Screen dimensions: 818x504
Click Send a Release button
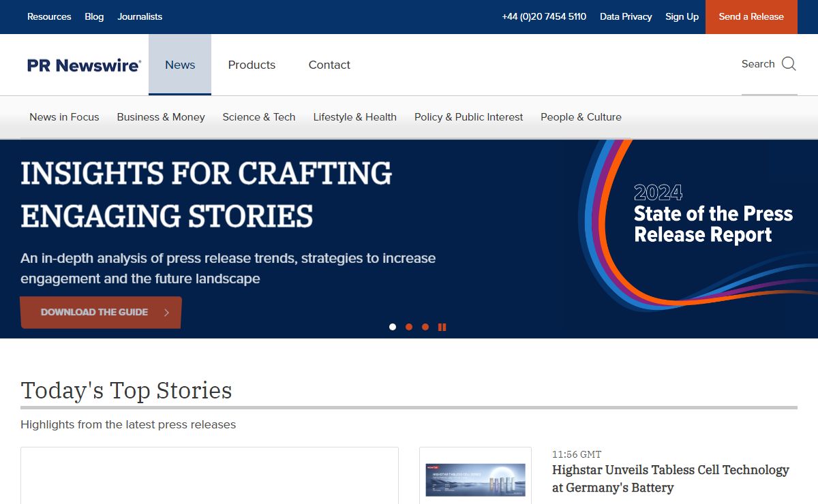[751, 17]
